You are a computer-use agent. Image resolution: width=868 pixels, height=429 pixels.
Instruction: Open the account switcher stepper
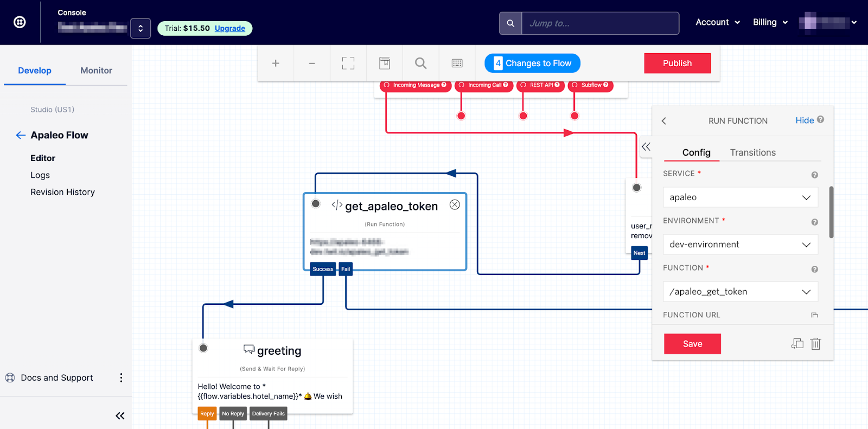141,28
